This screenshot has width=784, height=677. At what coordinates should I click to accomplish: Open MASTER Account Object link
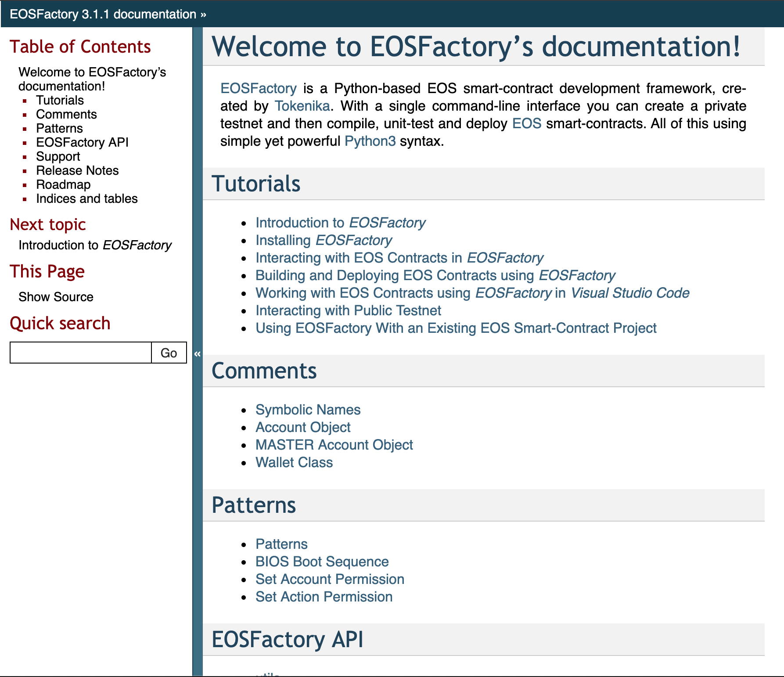[334, 445]
